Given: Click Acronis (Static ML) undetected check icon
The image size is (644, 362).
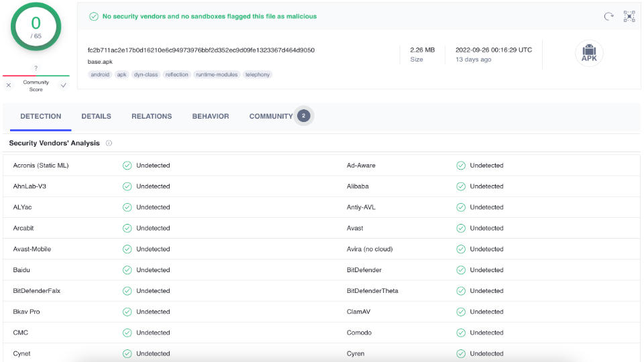Looking at the screenshot, I should 127,166.
